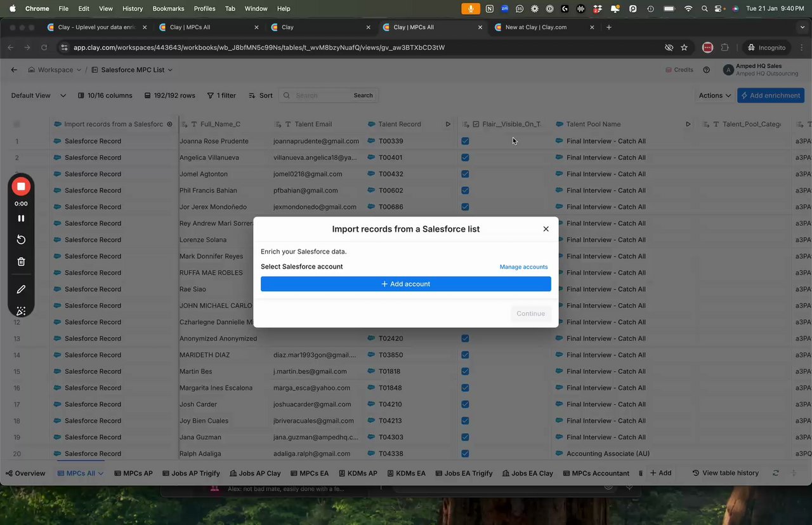Bookmark this page with the star icon
The width and height of the screenshot is (812, 525).
pos(684,48)
